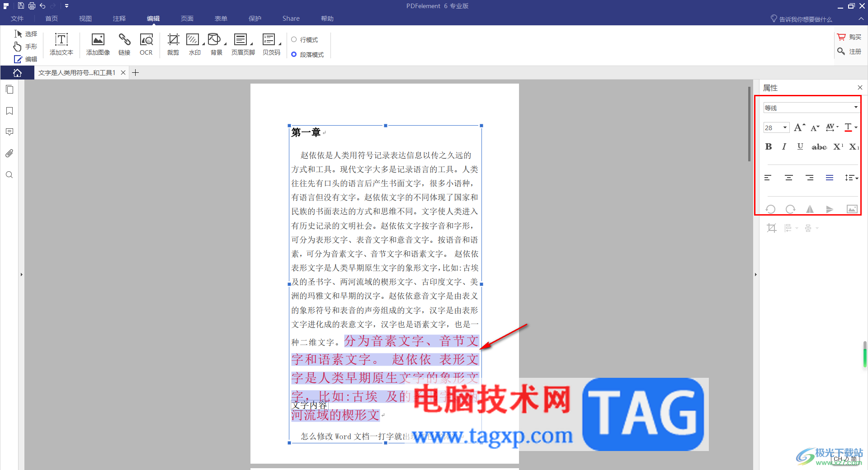Viewport: 868px width, 470px height.
Task: Click the Save icon in title bar
Action: click(21, 6)
